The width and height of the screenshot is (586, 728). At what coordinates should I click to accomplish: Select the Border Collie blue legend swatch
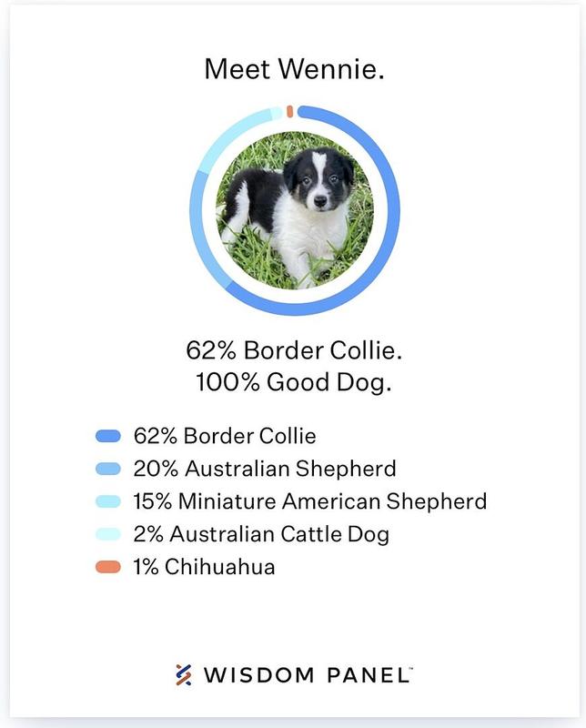(107, 436)
